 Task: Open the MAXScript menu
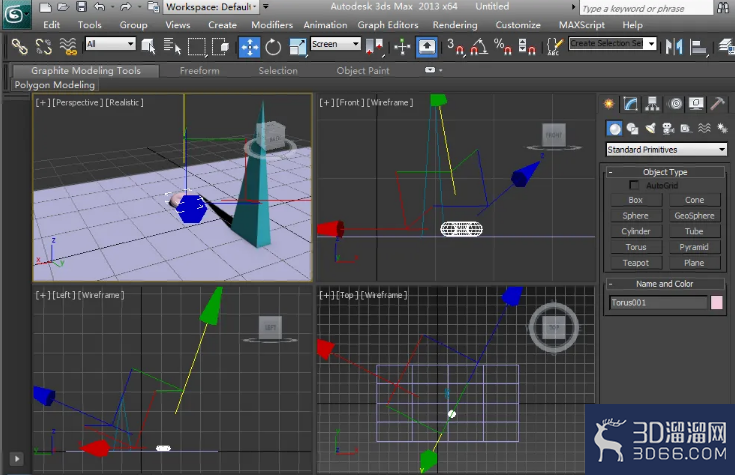point(582,25)
